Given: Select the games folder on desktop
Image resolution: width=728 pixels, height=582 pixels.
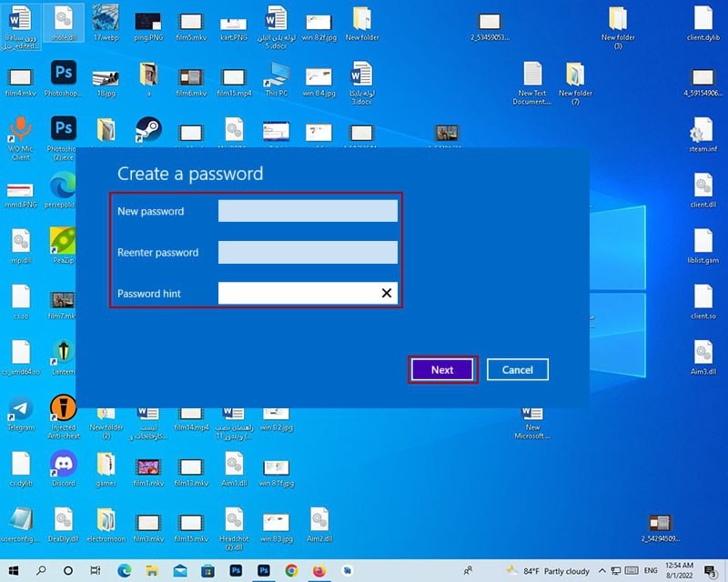Looking at the screenshot, I should click(x=106, y=466).
